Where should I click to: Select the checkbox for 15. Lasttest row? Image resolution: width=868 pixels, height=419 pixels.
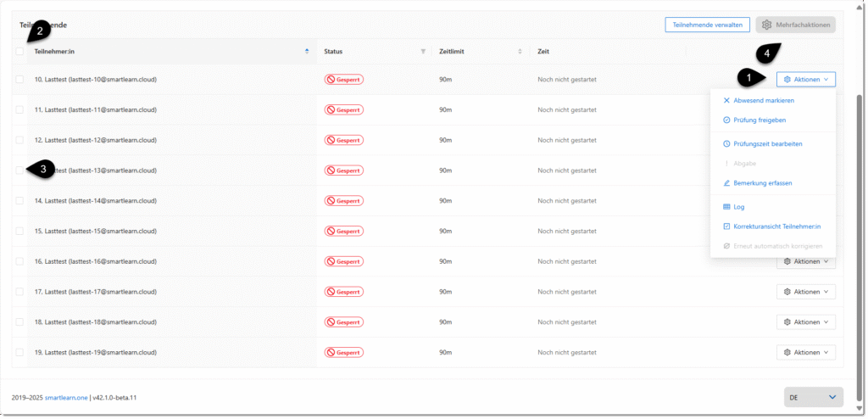[x=19, y=231]
